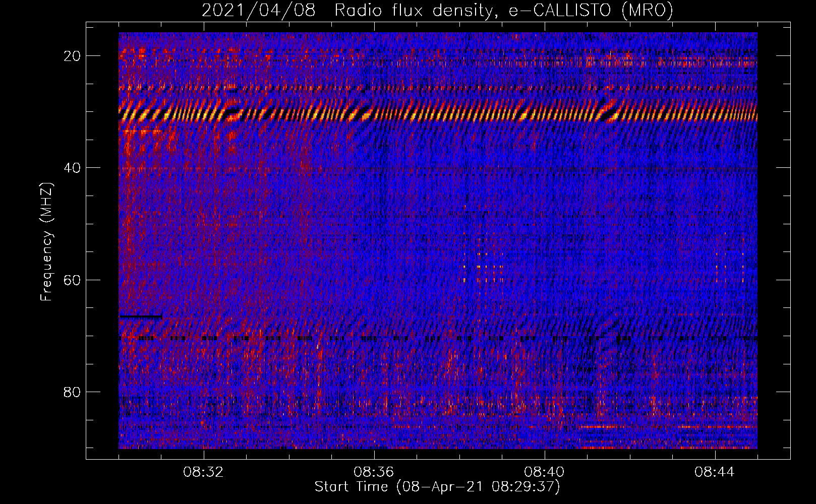Click the '08:36' time tick label
This screenshot has width=816, height=504.
point(374,472)
